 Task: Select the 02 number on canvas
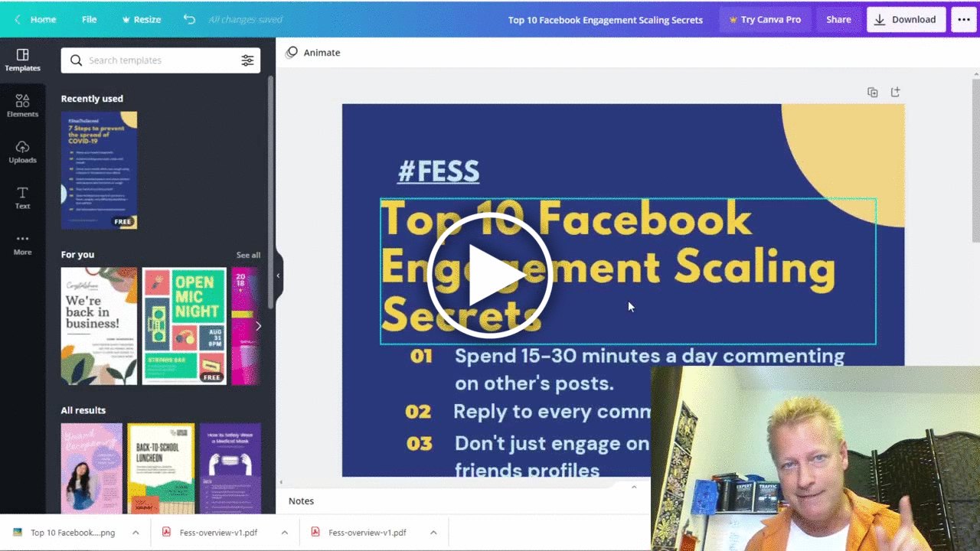pos(418,412)
